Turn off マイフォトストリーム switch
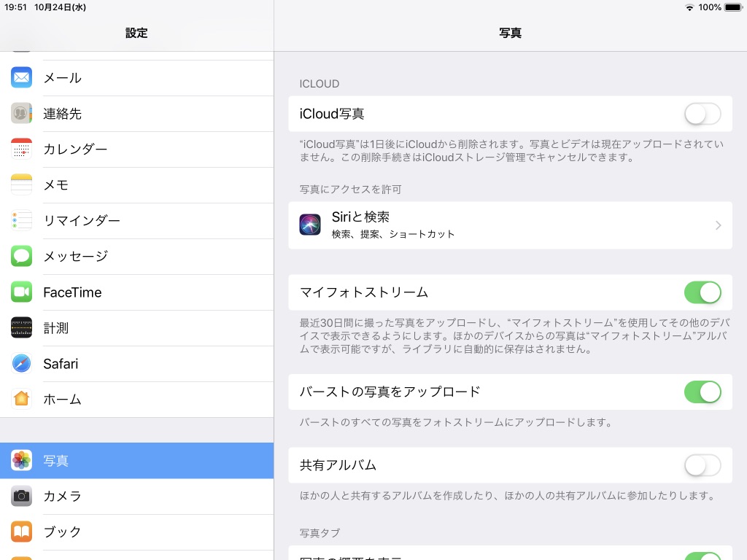Image resolution: width=747 pixels, height=560 pixels. [x=703, y=292]
